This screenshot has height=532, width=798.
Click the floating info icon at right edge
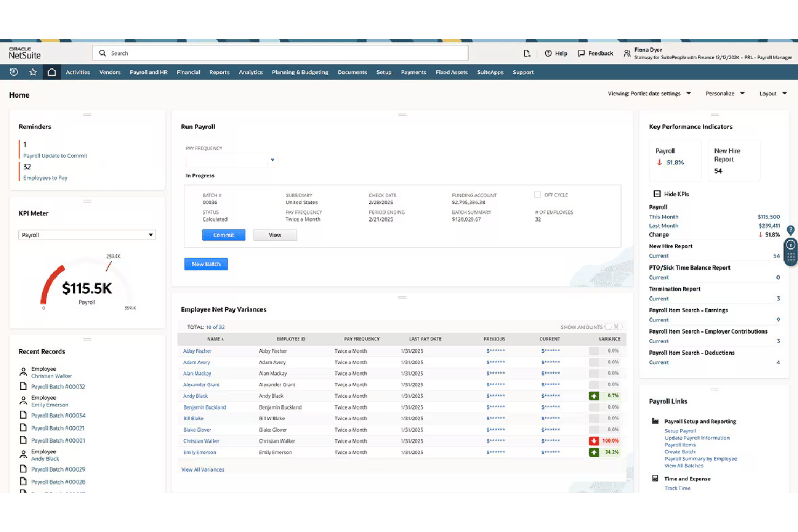[790, 245]
